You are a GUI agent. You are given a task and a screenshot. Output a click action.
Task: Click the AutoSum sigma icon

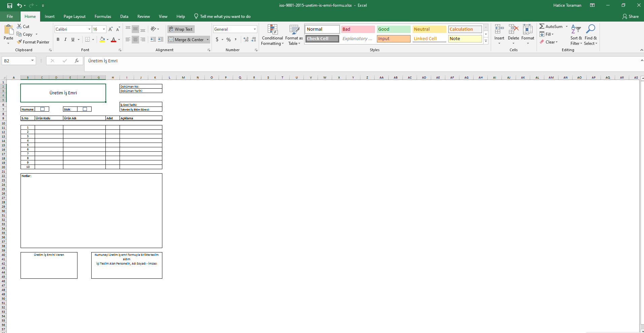pos(542,26)
